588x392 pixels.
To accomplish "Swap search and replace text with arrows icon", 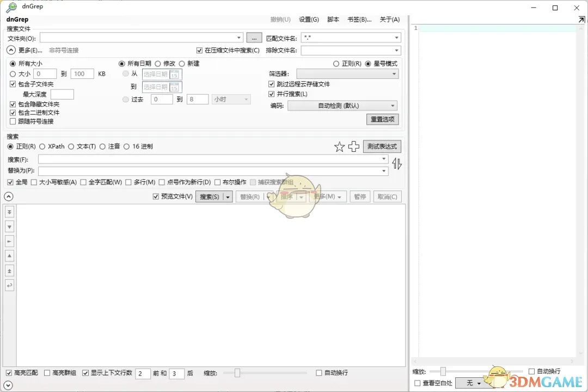I will (397, 163).
